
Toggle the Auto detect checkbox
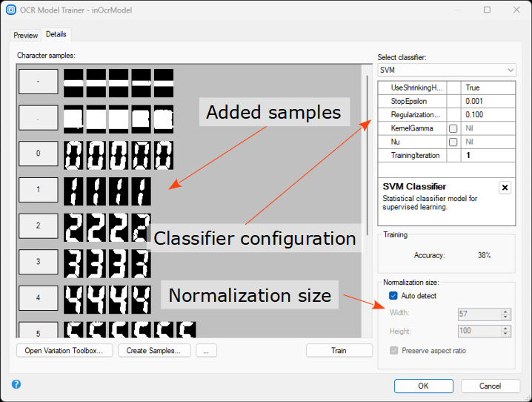[x=393, y=296]
